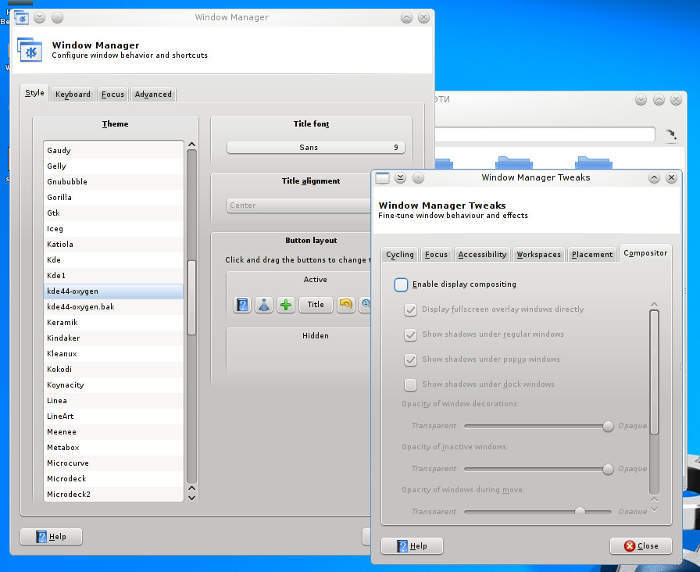Click Help button in Window Manager Tweaks
The image size is (700, 572).
click(412, 546)
